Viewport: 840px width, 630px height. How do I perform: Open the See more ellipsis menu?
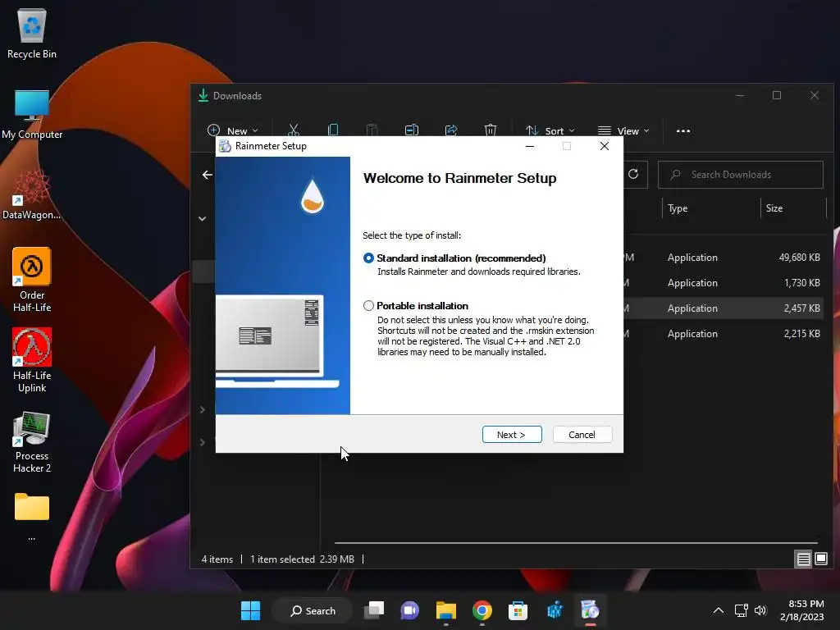point(683,130)
